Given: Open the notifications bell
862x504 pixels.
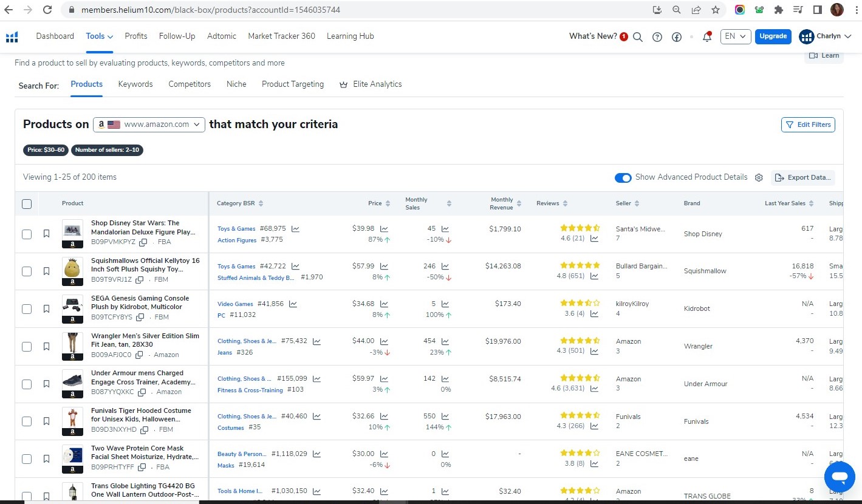Looking at the screenshot, I should tap(707, 36).
